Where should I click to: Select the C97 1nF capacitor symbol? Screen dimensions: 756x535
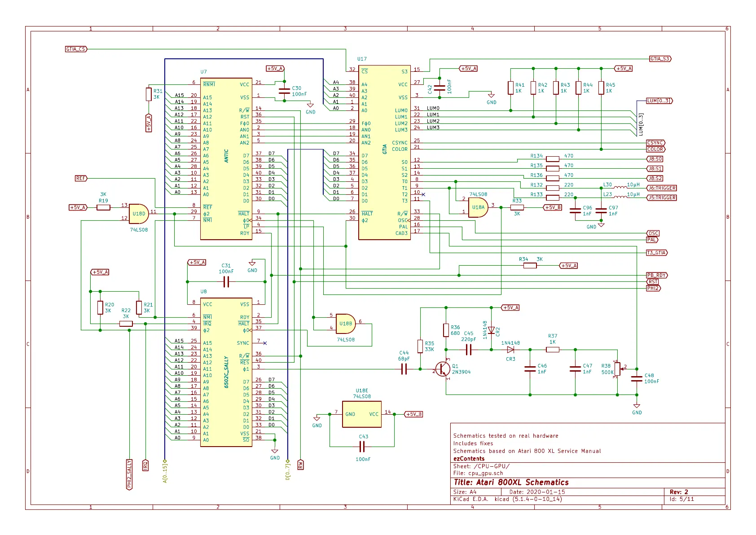(601, 211)
